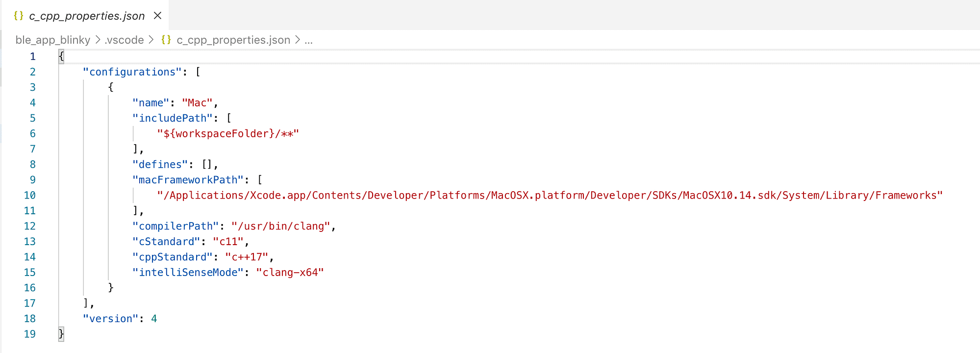Click chevron after .vscode breadcrumb
Image resolution: width=980 pixels, height=353 pixels.
point(151,40)
